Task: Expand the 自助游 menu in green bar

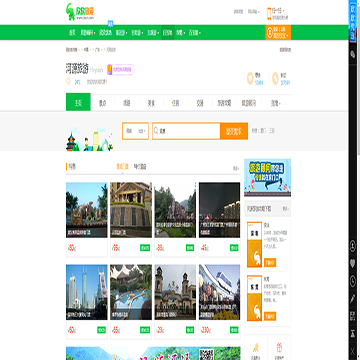Action: (x=137, y=33)
